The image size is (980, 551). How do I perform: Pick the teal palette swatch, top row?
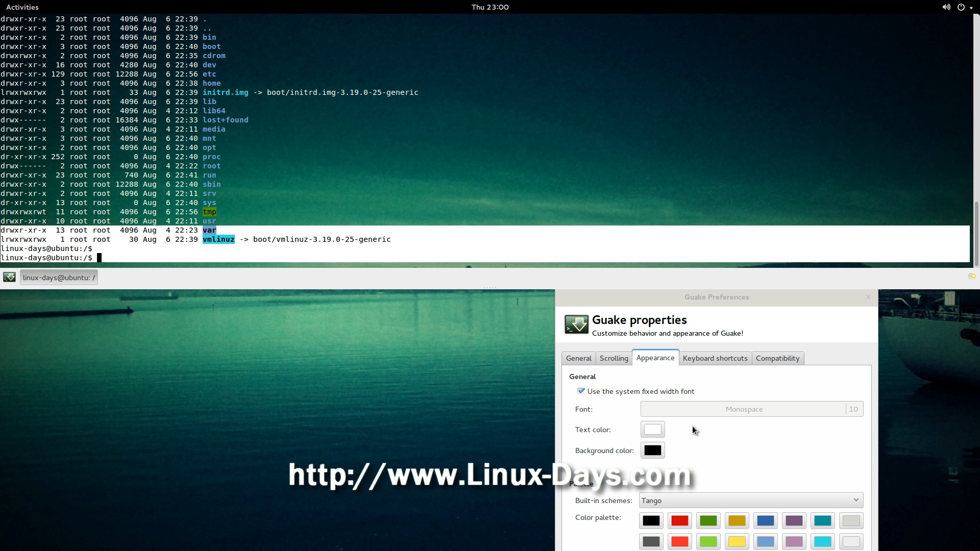point(822,521)
